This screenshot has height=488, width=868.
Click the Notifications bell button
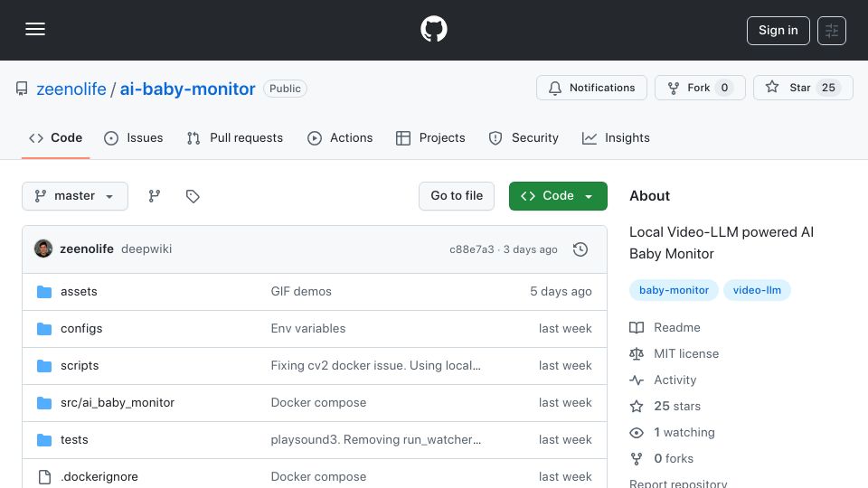(x=591, y=88)
